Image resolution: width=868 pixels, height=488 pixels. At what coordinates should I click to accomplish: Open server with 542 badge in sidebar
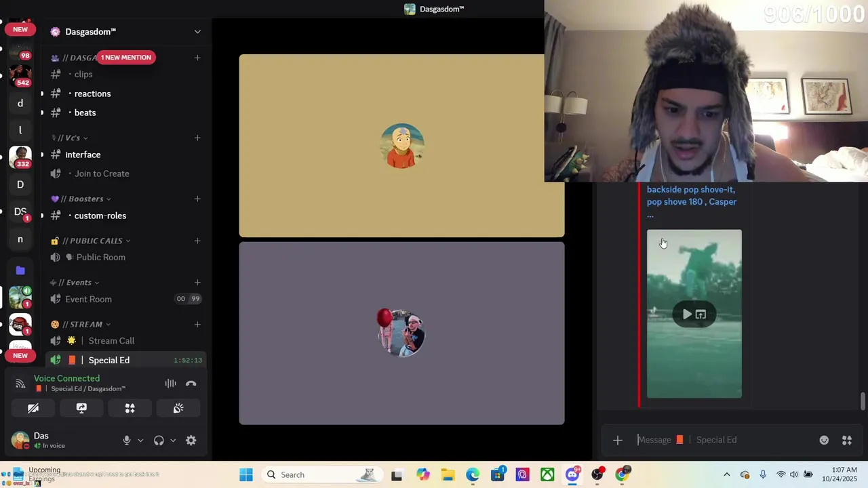(x=20, y=75)
